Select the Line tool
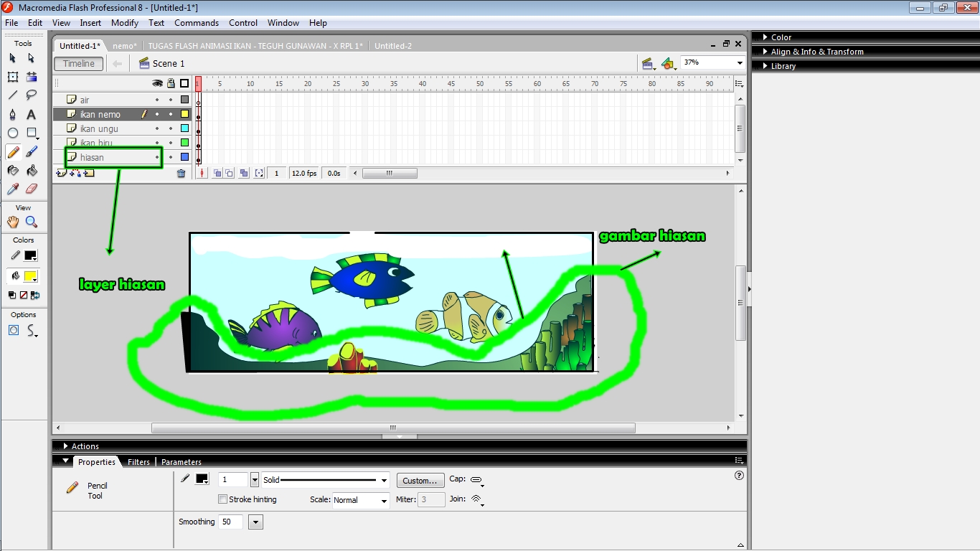The width and height of the screenshot is (980, 551). tap(13, 95)
